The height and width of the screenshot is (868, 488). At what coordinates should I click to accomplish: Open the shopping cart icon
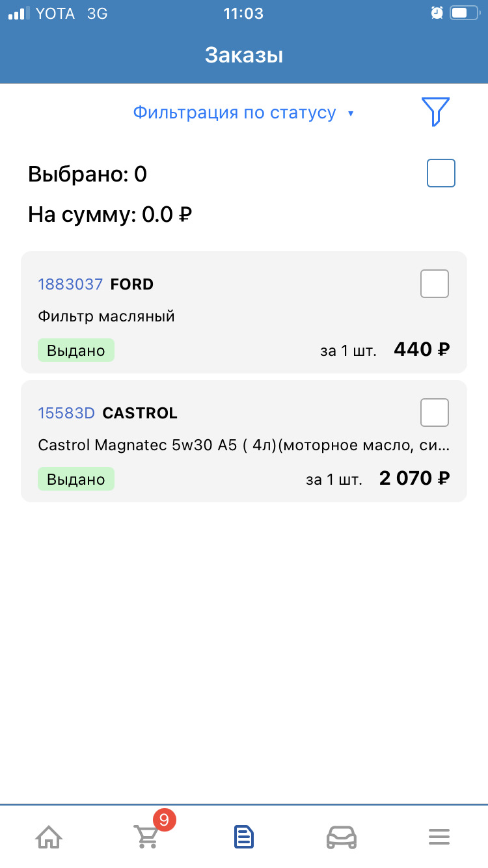[146, 837]
